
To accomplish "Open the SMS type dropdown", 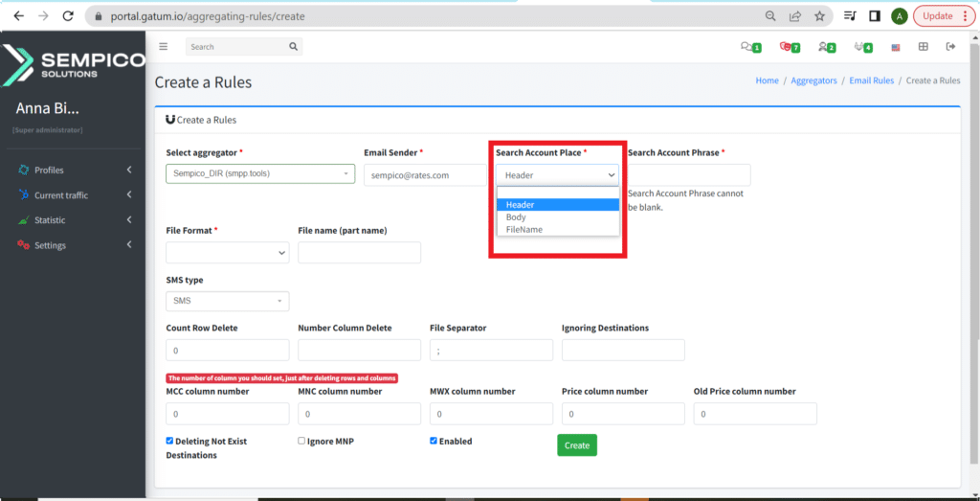I will pyautogui.click(x=228, y=301).
